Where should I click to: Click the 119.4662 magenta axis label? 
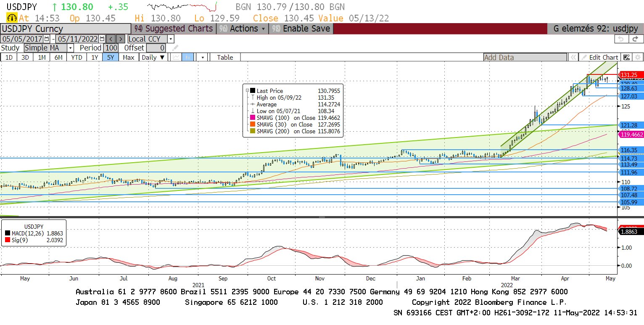pos(631,134)
